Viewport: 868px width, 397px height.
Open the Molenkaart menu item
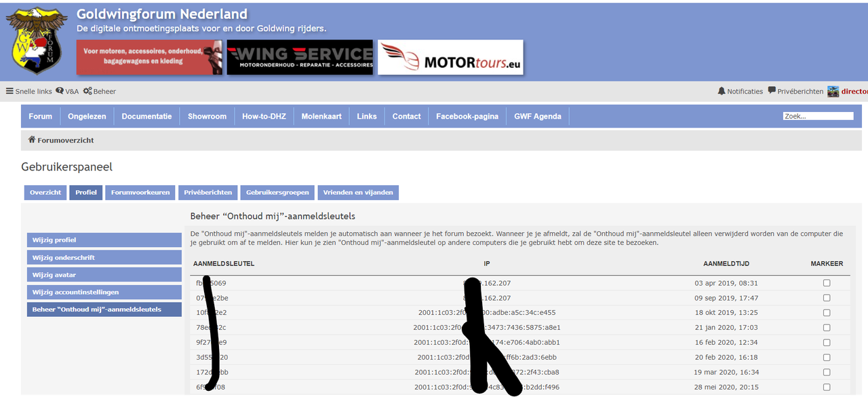tap(321, 116)
